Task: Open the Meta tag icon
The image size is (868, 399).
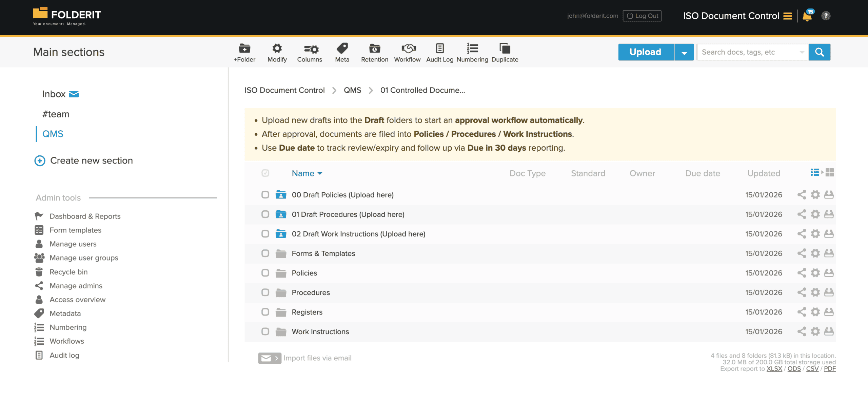Action: pos(342,49)
